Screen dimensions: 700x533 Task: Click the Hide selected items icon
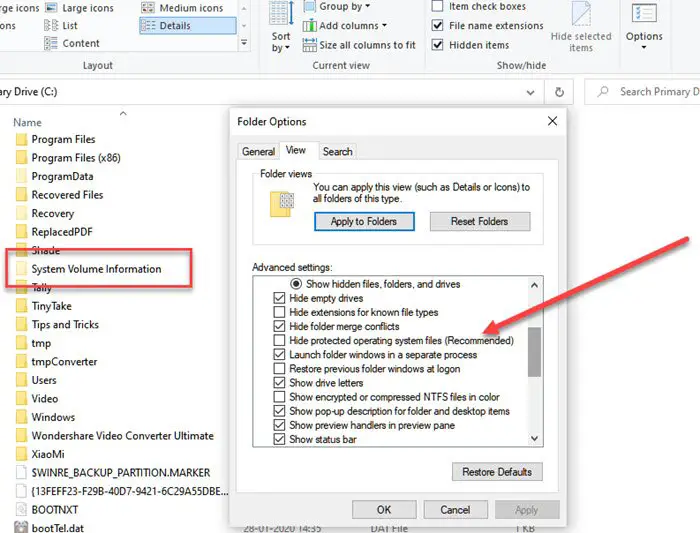tap(581, 13)
